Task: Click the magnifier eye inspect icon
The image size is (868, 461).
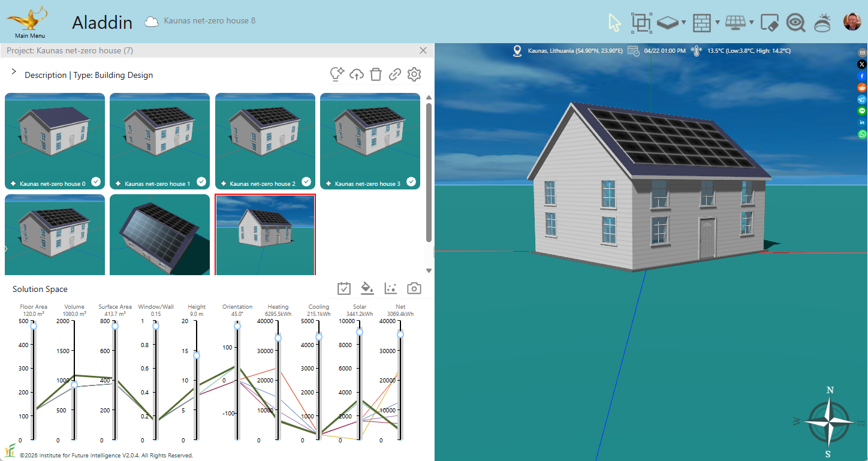Action: (796, 23)
